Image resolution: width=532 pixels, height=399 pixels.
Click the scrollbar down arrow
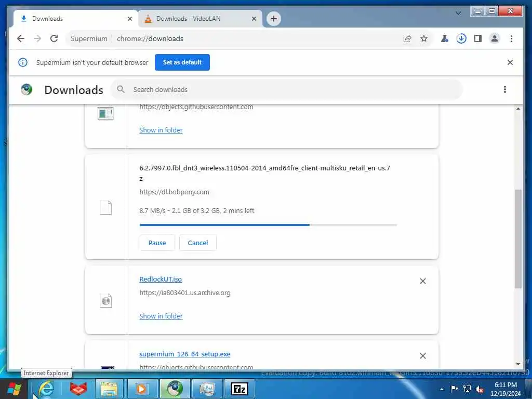[518, 364]
